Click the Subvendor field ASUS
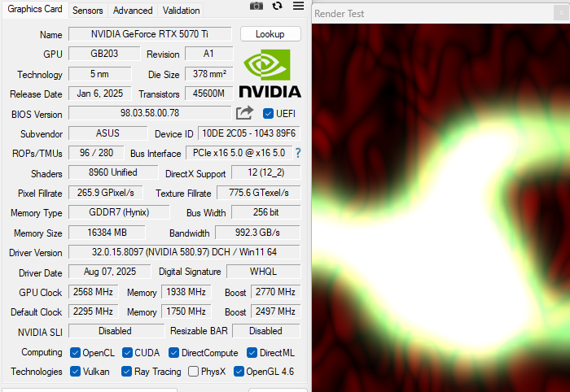This screenshot has width=570, height=392. pos(108,133)
